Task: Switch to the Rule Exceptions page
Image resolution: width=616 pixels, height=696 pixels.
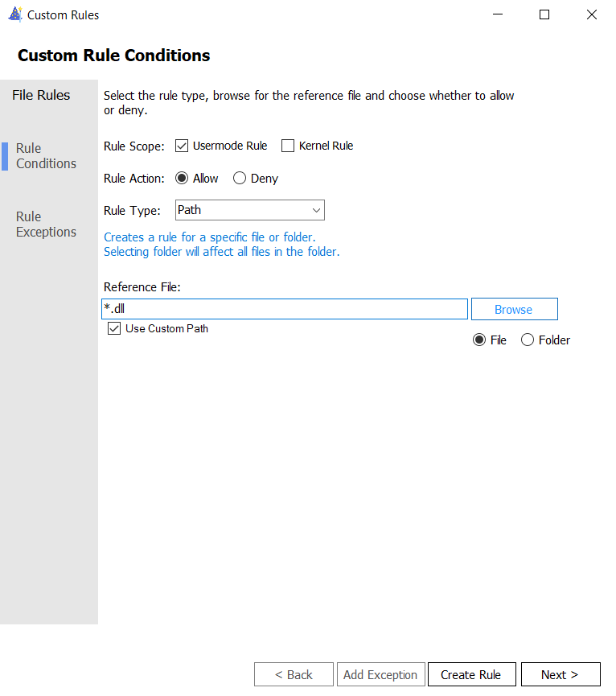Action: coord(46,224)
